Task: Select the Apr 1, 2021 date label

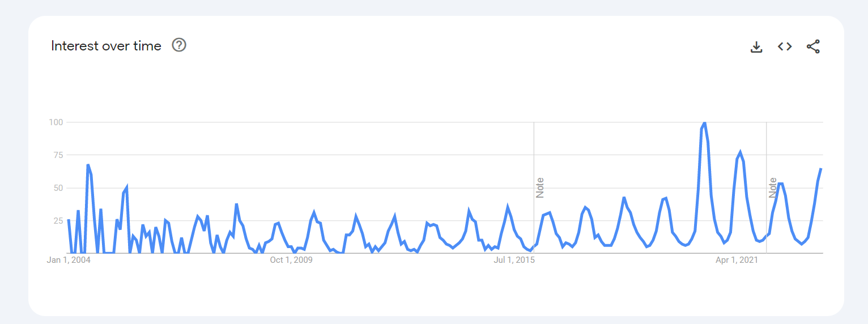Action: tap(737, 260)
